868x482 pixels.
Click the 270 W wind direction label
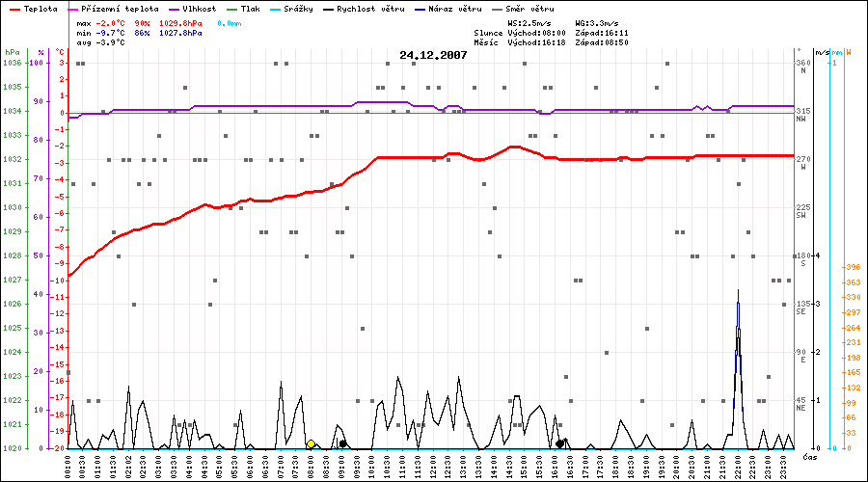[803, 163]
